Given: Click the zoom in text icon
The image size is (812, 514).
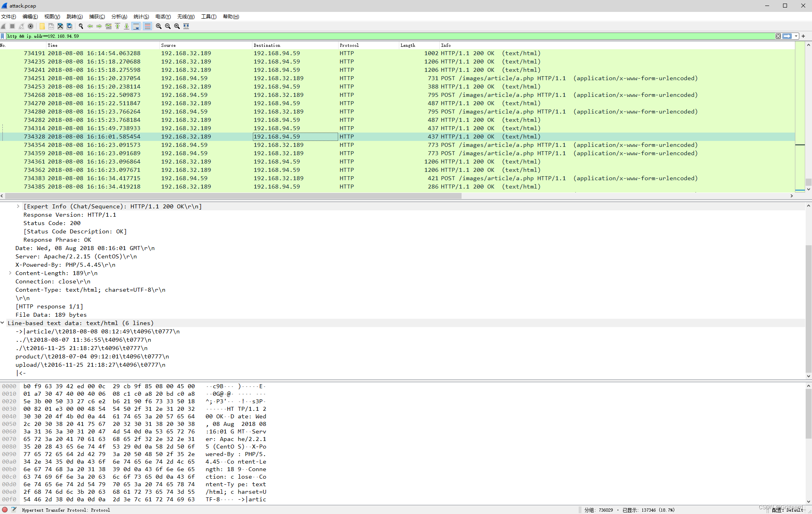Looking at the screenshot, I should click(x=159, y=26).
